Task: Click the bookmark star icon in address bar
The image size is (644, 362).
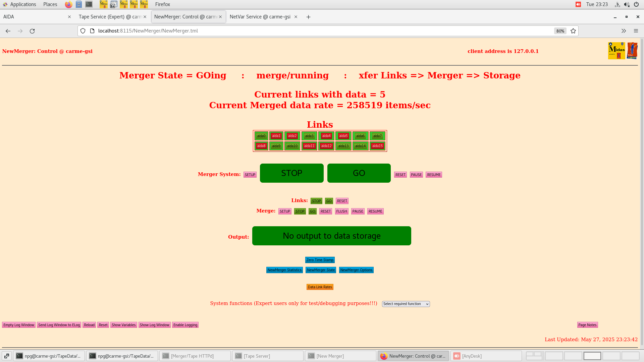Action: pos(573,31)
